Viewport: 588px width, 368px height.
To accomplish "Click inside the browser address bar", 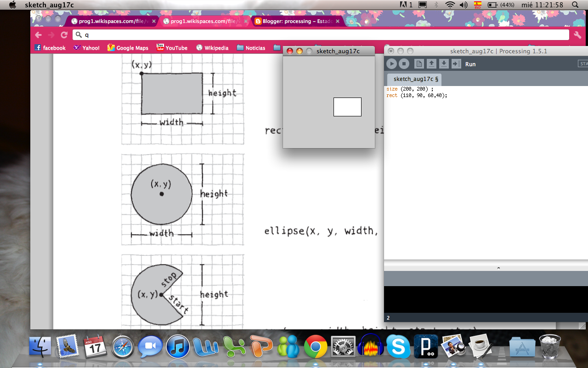I will coord(276,34).
